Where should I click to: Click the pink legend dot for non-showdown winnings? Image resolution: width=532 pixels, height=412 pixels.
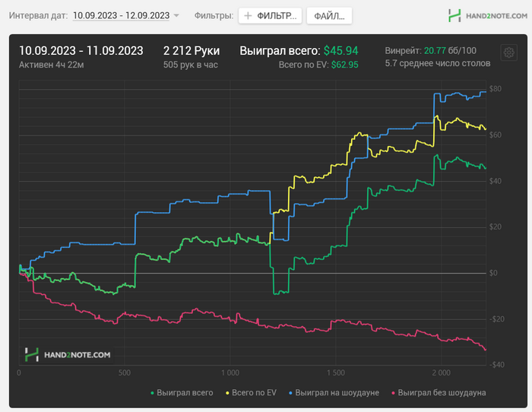tap(393, 393)
